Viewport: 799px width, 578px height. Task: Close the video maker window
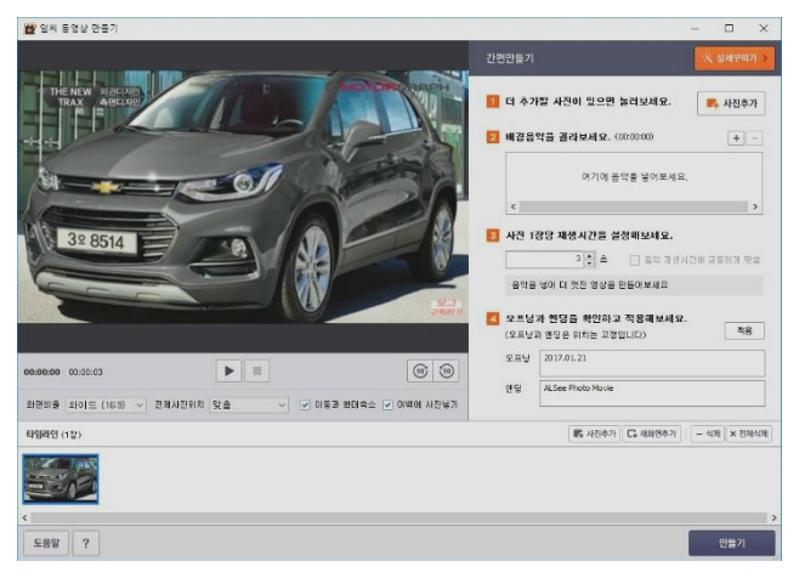coord(763,29)
